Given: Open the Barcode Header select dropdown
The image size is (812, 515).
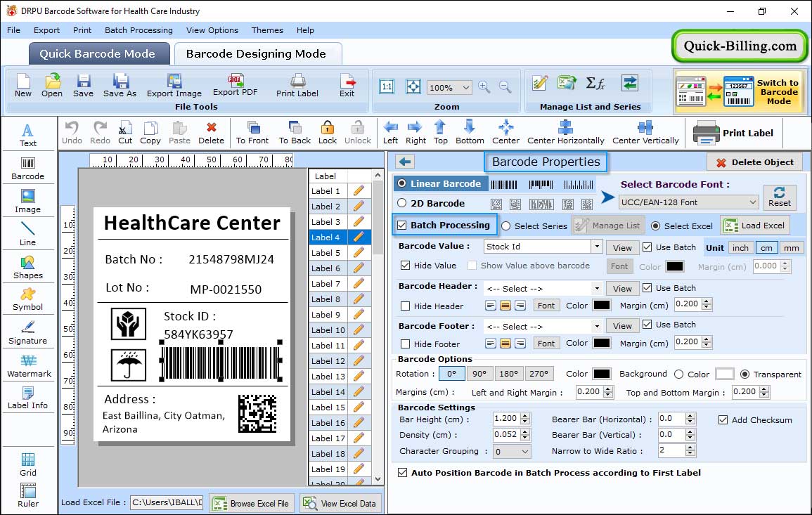Looking at the screenshot, I should pos(597,288).
